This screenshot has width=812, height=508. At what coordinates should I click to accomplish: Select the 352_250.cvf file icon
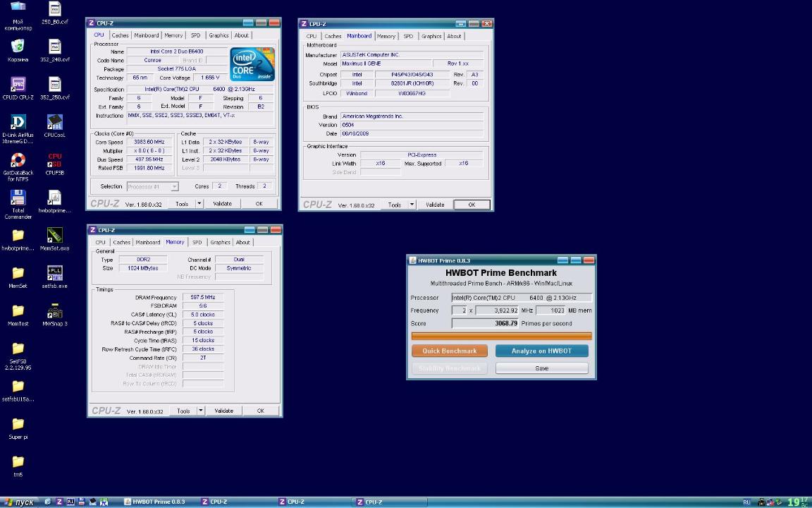(x=54, y=87)
